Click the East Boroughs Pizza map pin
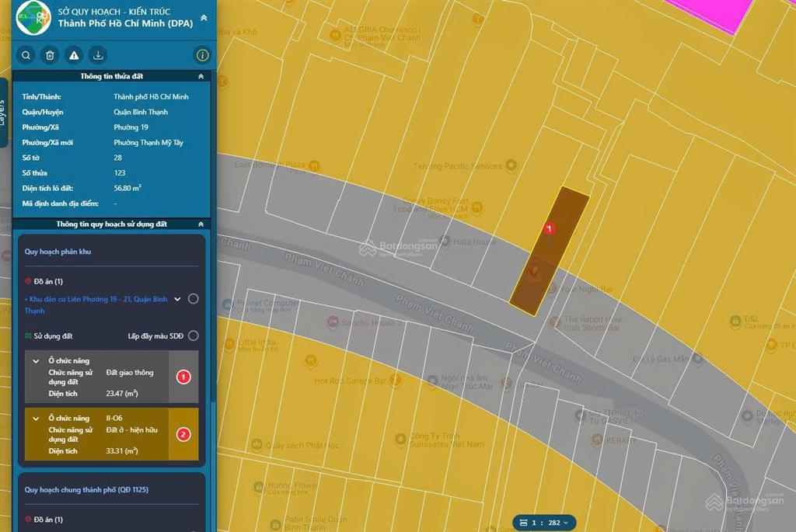The width and height of the screenshot is (796, 532). (314, 165)
